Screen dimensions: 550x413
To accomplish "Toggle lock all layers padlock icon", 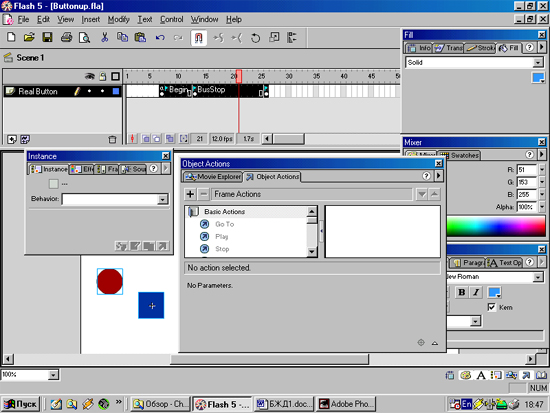I will [103, 76].
